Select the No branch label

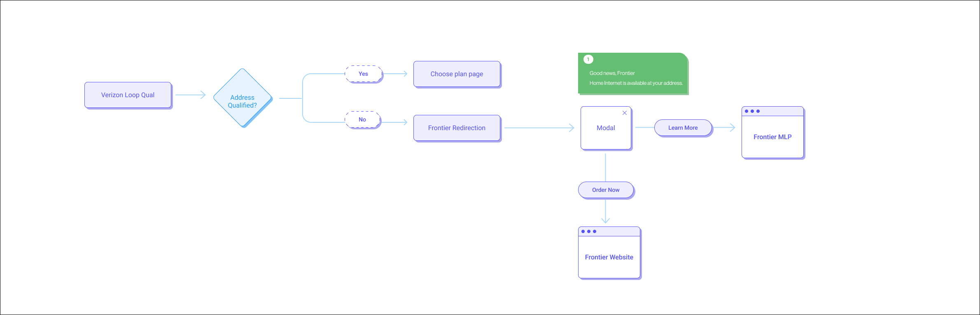click(x=363, y=120)
